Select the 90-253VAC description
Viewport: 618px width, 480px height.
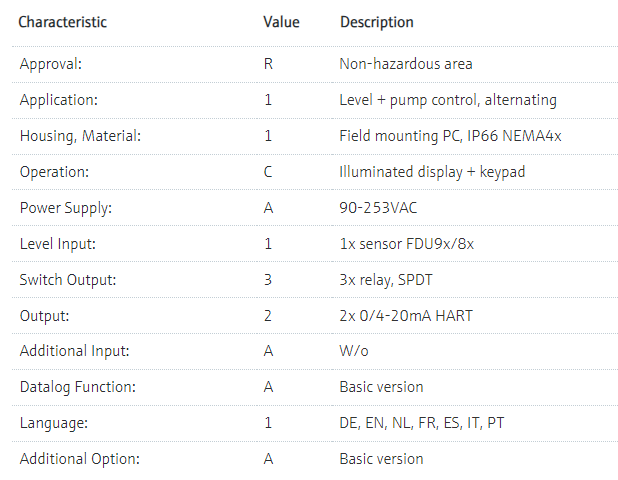point(376,208)
